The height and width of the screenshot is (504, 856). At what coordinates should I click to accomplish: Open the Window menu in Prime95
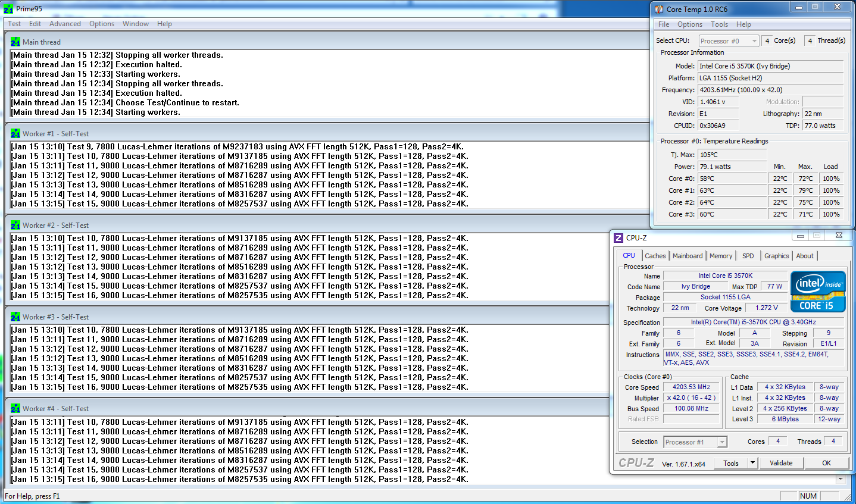point(136,24)
